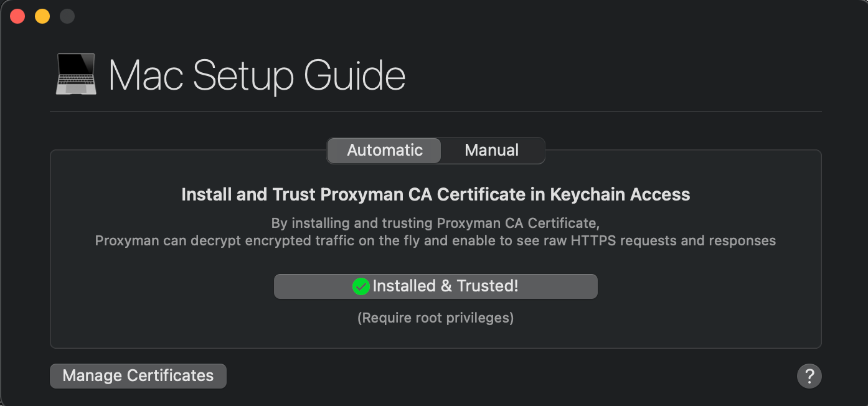Open the certificate management panel
Screen dimensions: 868x406
point(138,375)
